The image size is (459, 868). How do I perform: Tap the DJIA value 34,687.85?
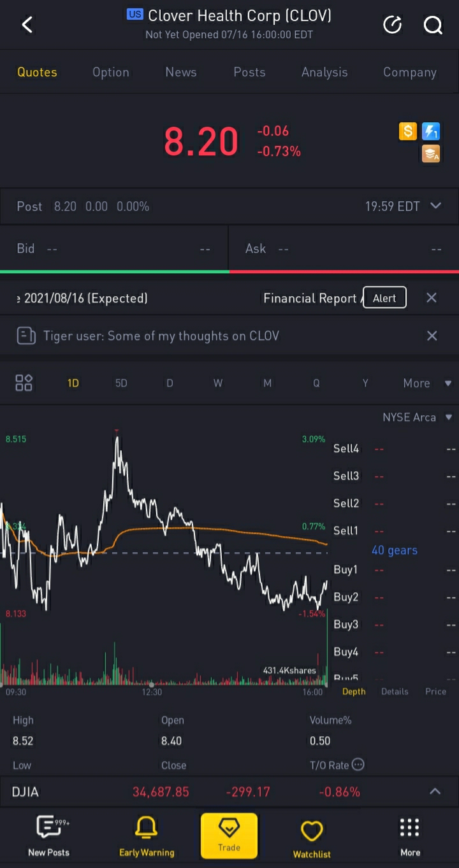161,792
